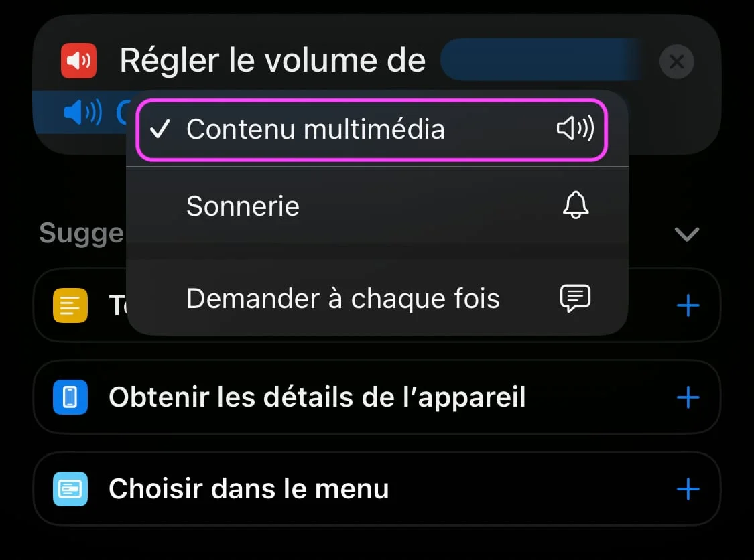The image size is (754, 560).
Task: Click the blue speaker icon below title
Action: [x=83, y=113]
